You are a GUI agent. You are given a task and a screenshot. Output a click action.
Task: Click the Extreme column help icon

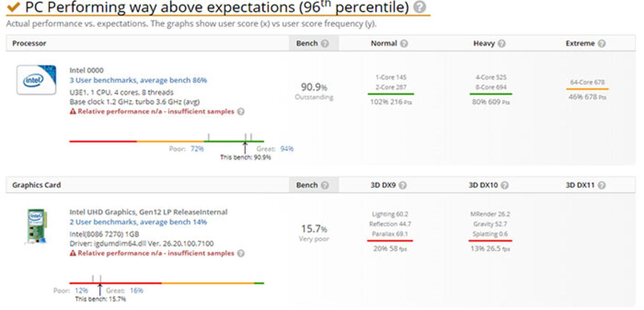tap(602, 43)
